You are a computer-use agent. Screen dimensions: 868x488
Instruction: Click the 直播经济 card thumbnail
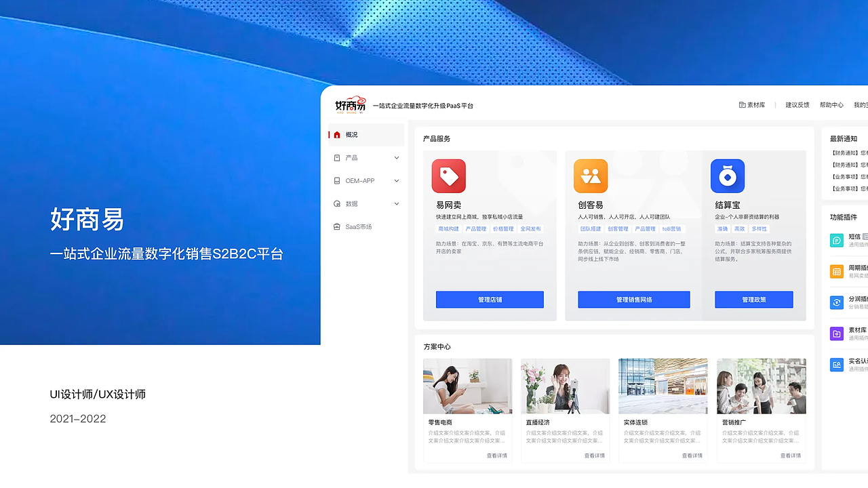click(x=565, y=385)
